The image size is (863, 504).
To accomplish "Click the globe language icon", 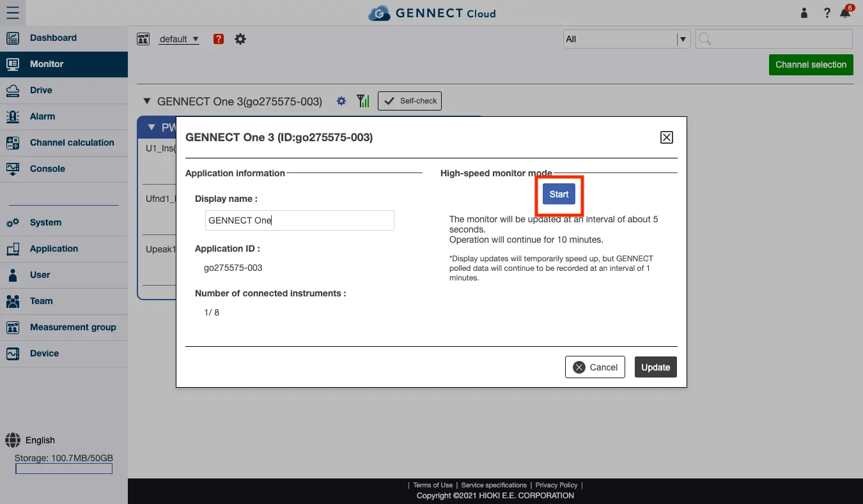I will 13,440.
